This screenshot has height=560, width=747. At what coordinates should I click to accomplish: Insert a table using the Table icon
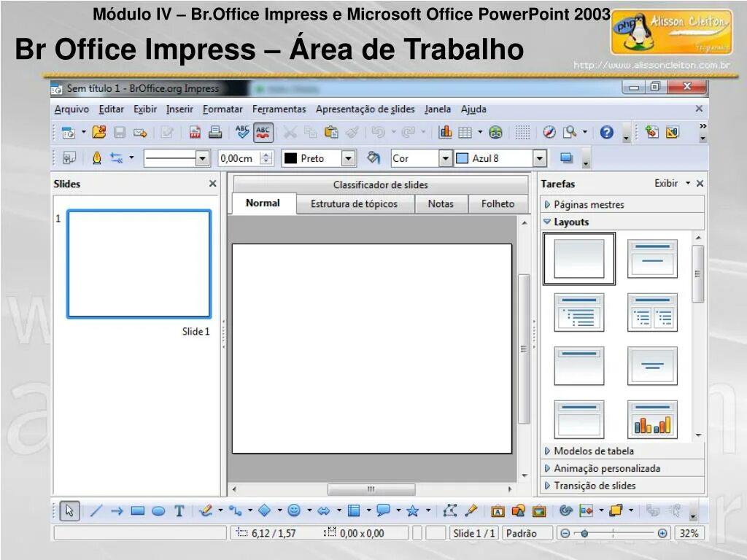click(465, 133)
